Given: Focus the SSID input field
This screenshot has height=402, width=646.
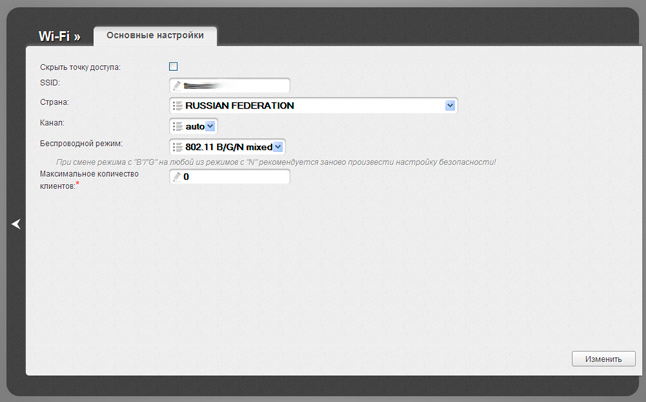Looking at the screenshot, I should (x=229, y=86).
